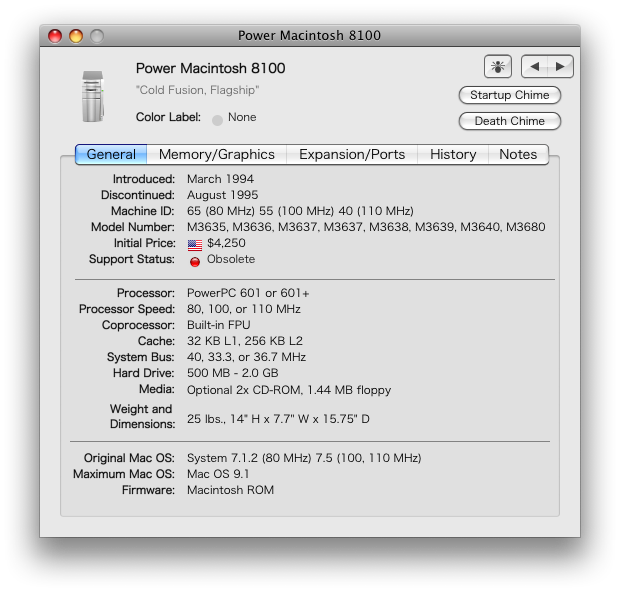Go to next model with right arrow
620x592 pixels.
pyautogui.click(x=560, y=66)
